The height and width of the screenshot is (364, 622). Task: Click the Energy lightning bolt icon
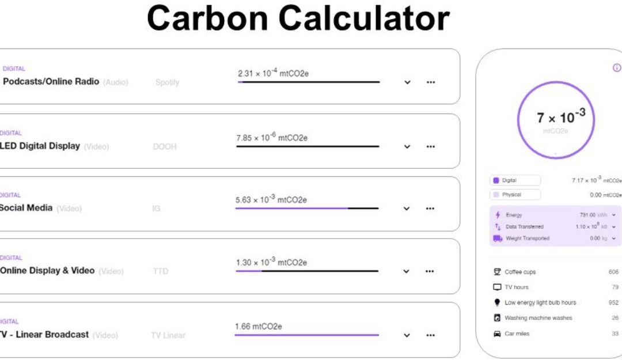tap(498, 215)
